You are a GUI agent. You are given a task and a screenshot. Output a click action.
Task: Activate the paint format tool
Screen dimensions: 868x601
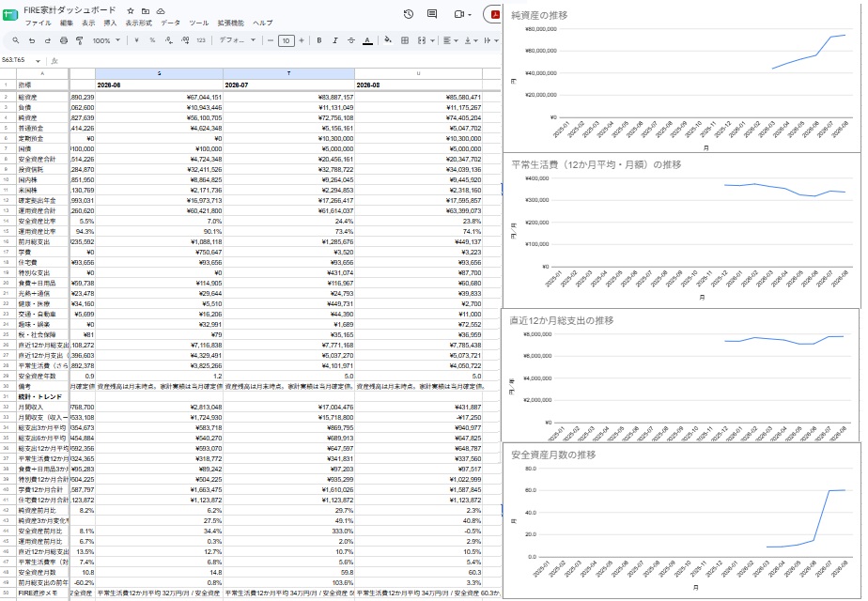tap(79, 40)
